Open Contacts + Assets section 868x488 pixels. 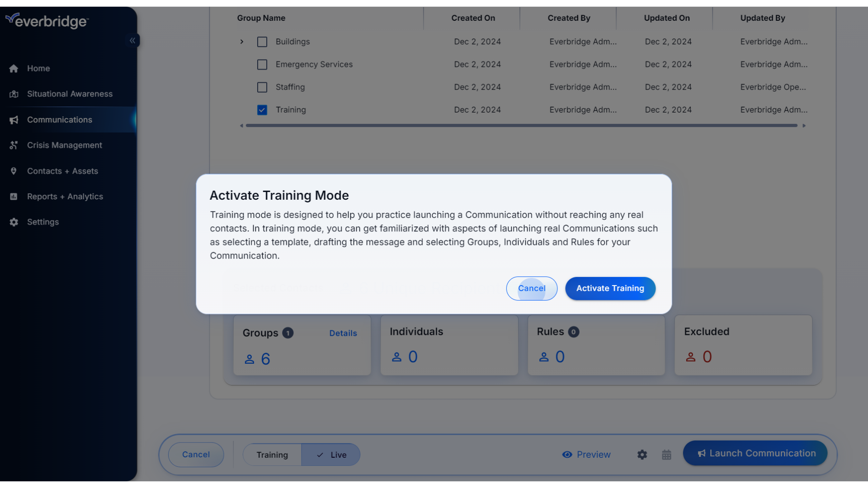[62, 171]
